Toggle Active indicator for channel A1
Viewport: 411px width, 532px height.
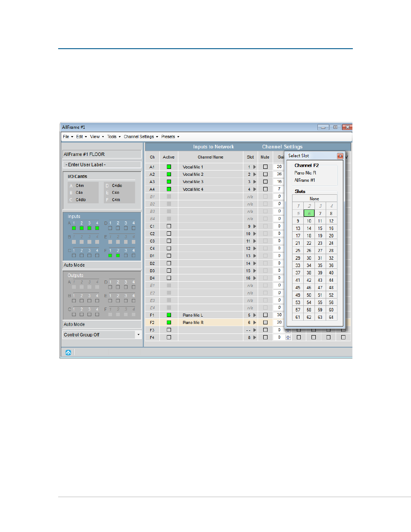(x=169, y=167)
